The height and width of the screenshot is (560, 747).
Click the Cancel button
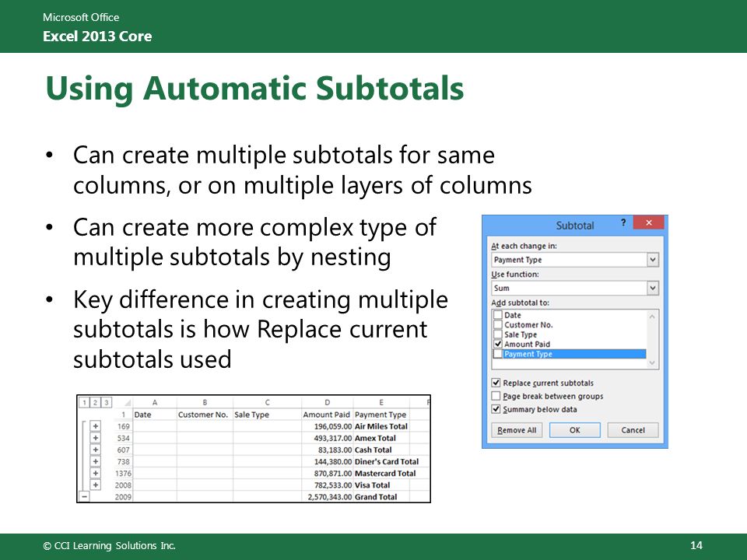tap(633, 430)
